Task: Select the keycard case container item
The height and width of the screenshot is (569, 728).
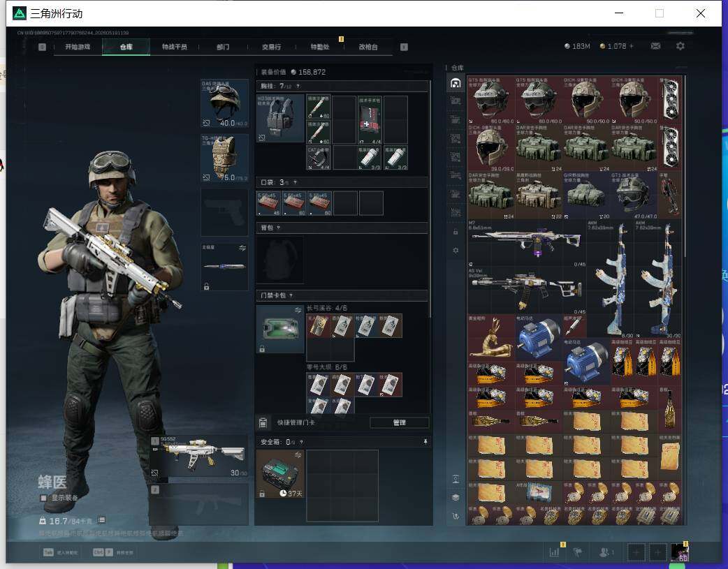Action: [x=280, y=329]
